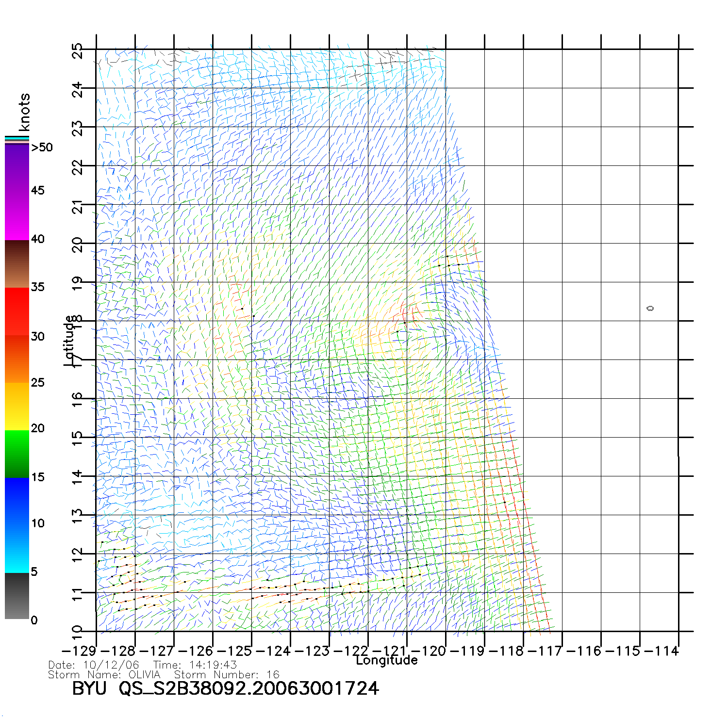This screenshot has height=718, width=728.
Task: Click the 'BYU QS_S2B38092.20063001724' title
Action: click(225, 689)
